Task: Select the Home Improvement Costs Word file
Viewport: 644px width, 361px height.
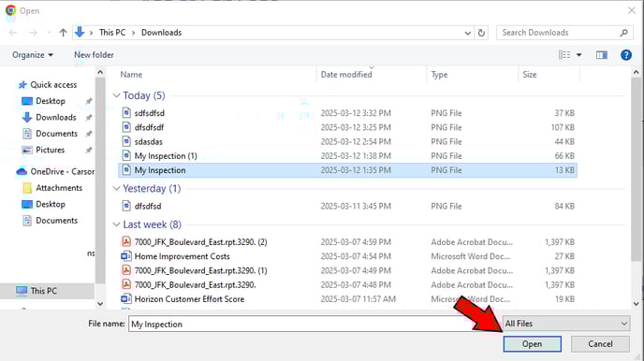Action: 182,256
